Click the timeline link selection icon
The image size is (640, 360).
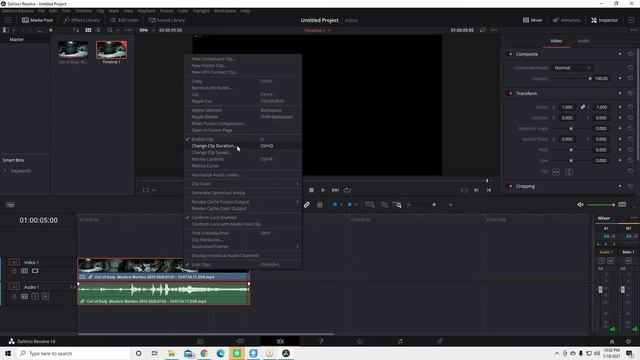tap(307, 205)
